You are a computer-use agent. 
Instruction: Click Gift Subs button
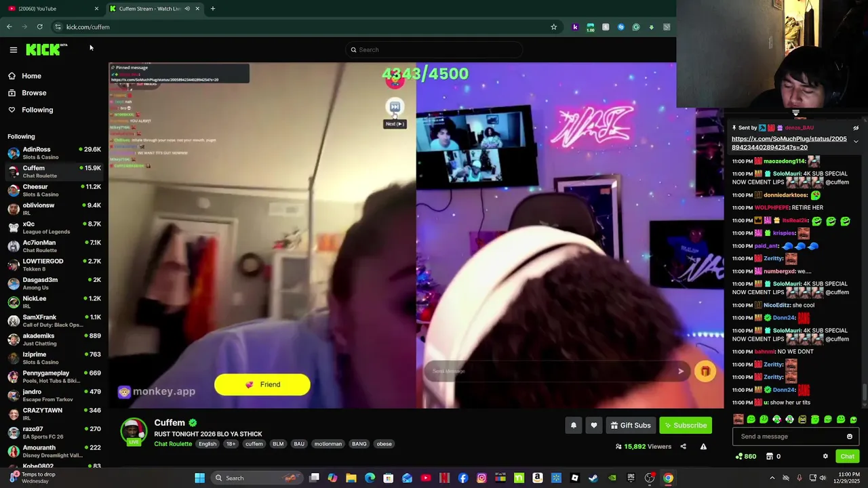tap(631, 426)
